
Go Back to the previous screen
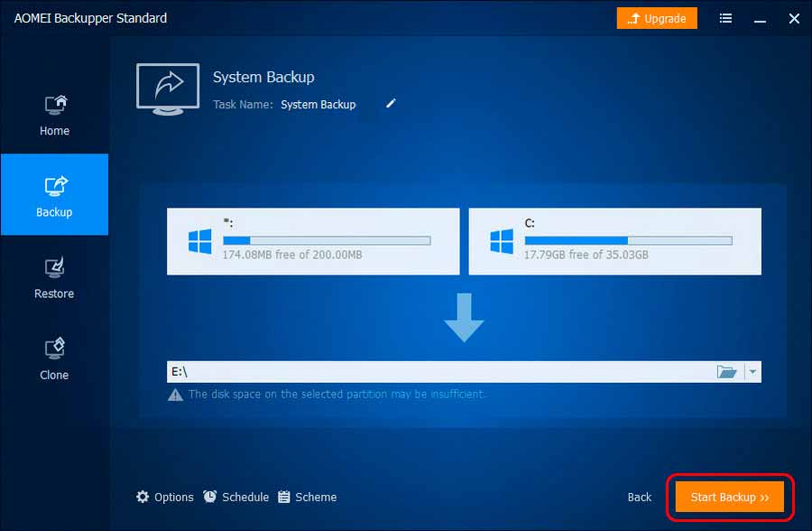pos(640,497)
